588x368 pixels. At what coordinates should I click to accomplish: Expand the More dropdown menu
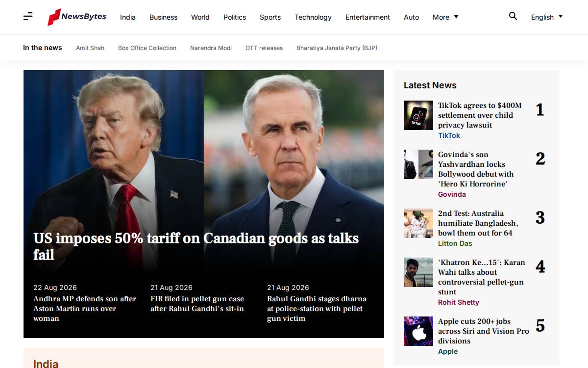click(445, 17)
